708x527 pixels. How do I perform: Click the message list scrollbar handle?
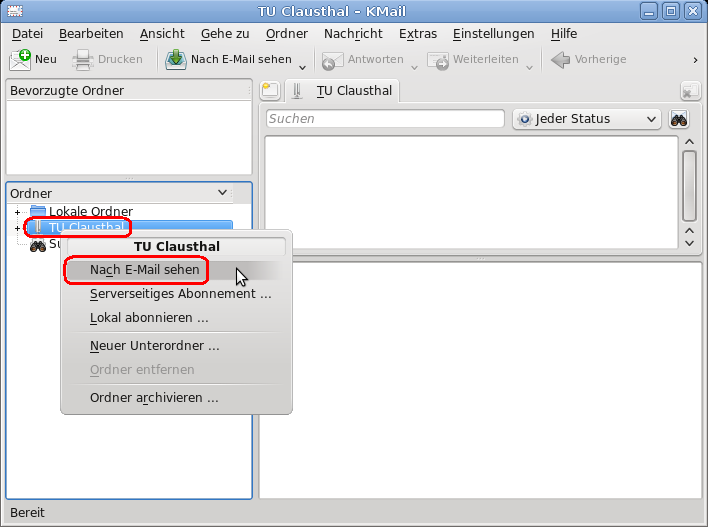pos(689,186)
